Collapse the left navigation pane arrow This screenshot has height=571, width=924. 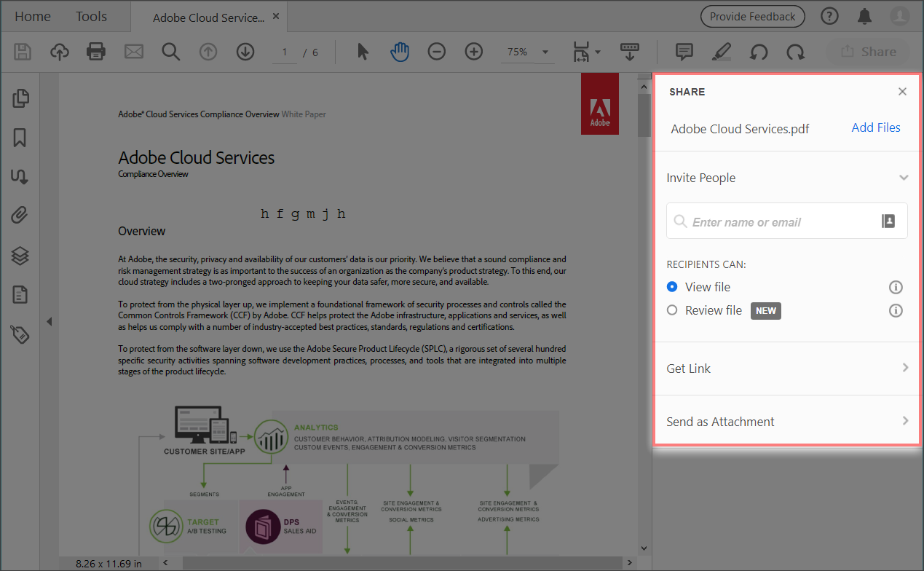click(x=50, y=321)
